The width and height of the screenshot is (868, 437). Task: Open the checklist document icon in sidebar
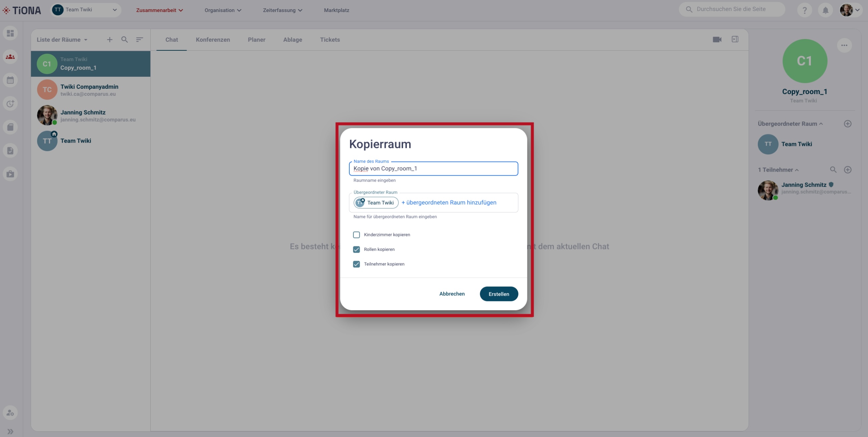tap(10, 151)
